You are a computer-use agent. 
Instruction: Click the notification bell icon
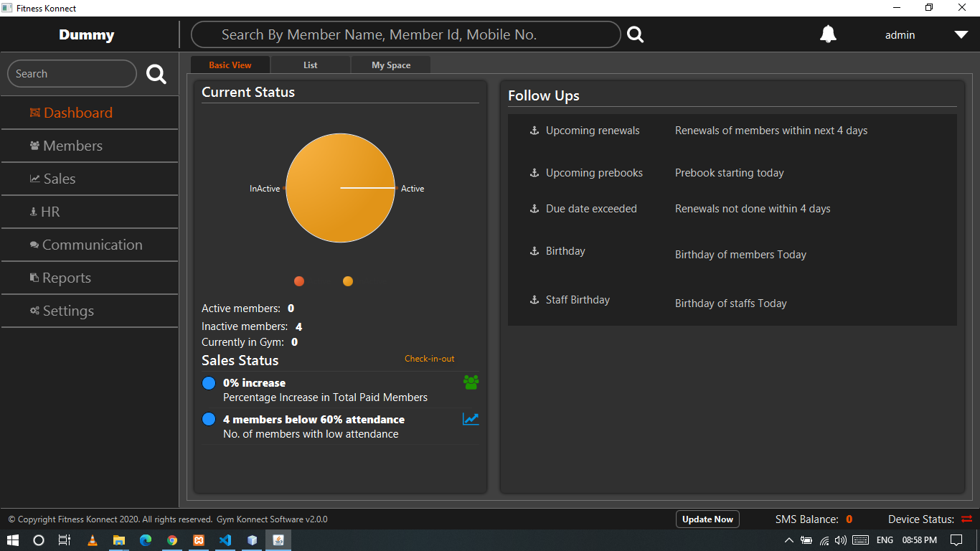click(828, 34)
